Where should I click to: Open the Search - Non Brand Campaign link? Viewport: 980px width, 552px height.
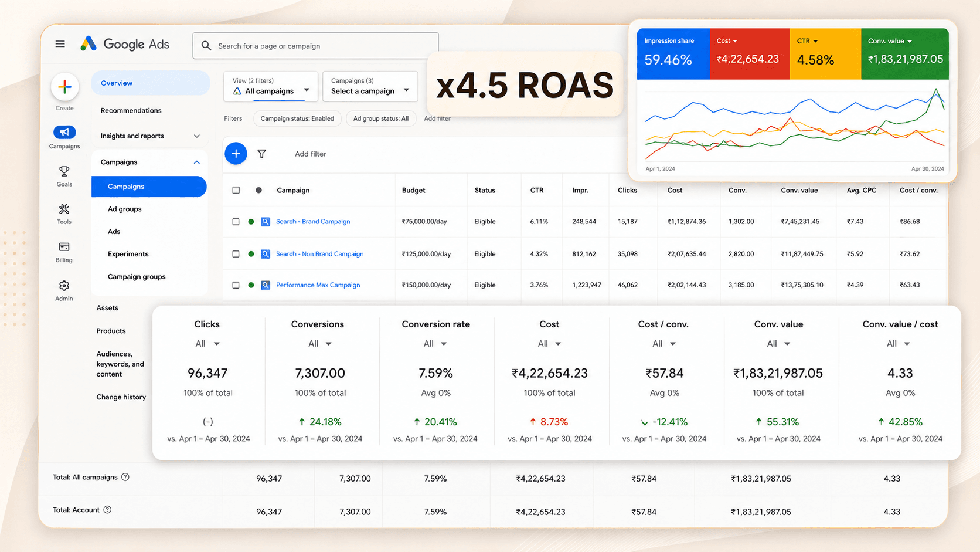tap(319, 254)
